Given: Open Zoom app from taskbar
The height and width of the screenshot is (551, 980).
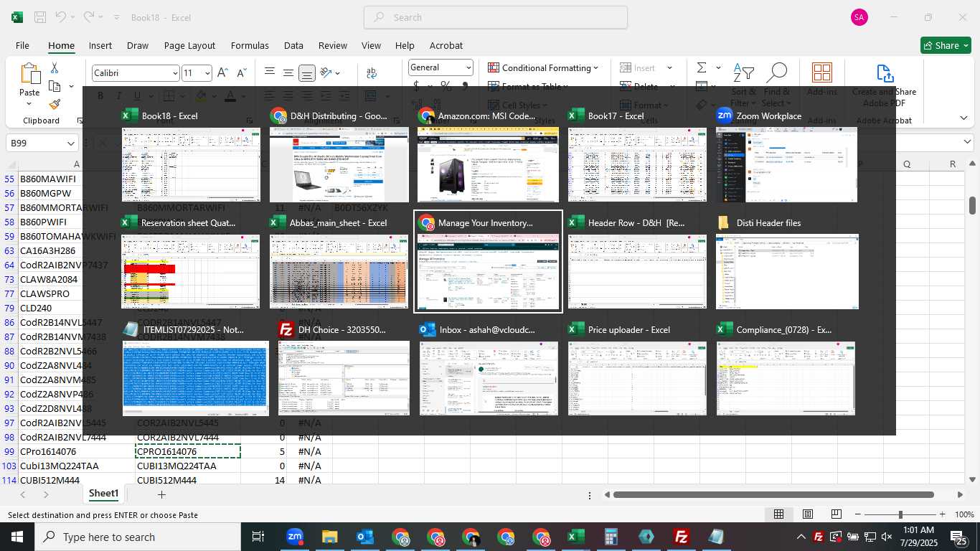Looking at the screenshot, I should coord(294,537).
